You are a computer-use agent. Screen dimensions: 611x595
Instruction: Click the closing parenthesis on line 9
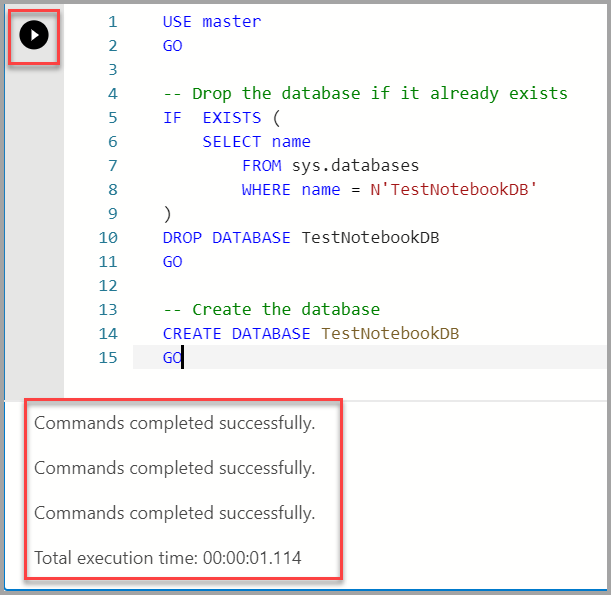[167, 213]
